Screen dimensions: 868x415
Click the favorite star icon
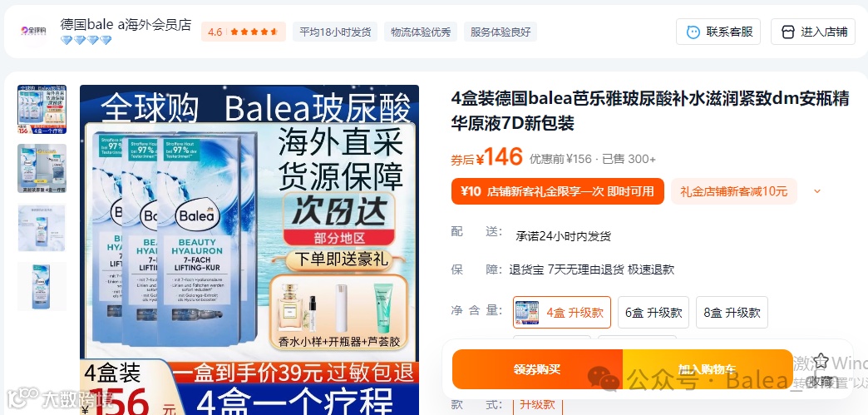coord(821,362)
